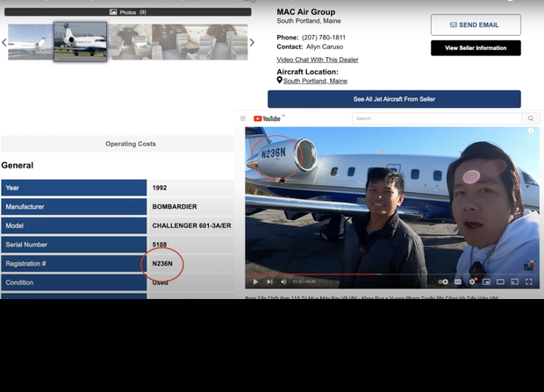This screenshot has width=544, height=392.
Task: Switch to miniplayer mode
Action: pyautogui.click(x=487, y=282)
